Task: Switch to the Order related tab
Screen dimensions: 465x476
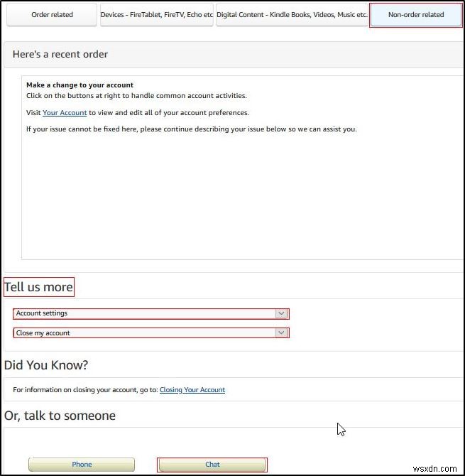Action: [52, 14]
